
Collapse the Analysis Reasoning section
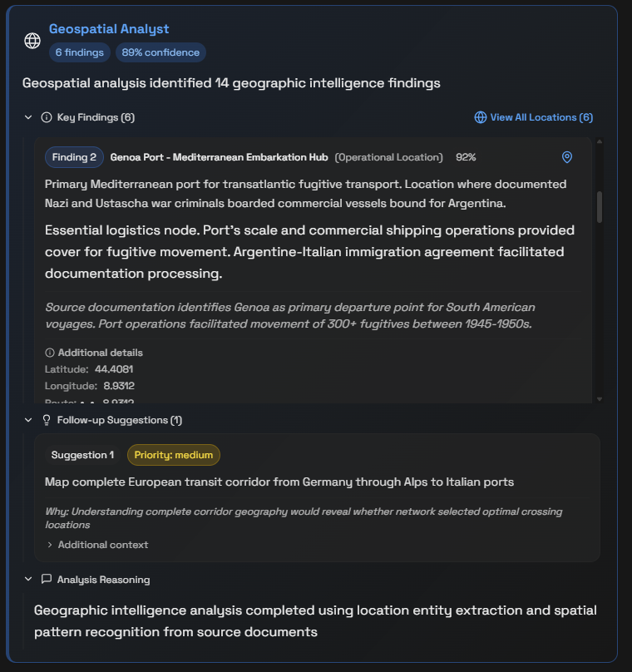[27, 580]
